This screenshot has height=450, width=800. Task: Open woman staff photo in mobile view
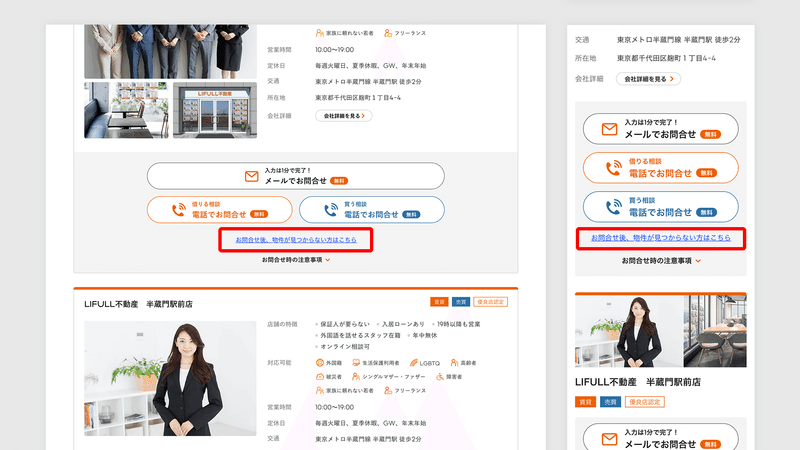pyautogui.click(x=629, y=331)
